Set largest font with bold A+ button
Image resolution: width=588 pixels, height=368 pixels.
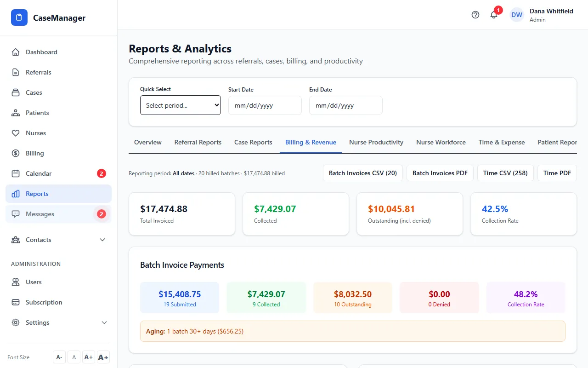(x=103, y=357)
